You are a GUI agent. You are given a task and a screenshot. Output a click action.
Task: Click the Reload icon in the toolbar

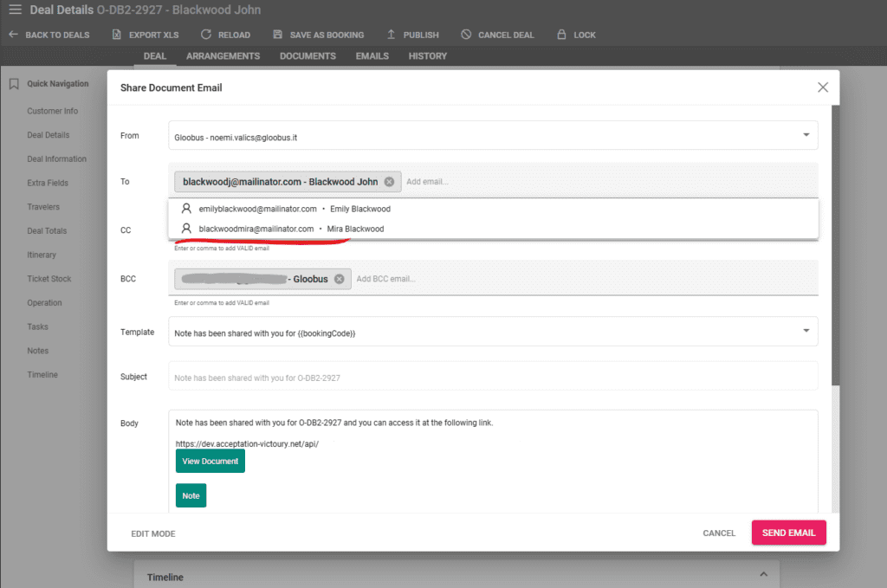coord(206,35)
